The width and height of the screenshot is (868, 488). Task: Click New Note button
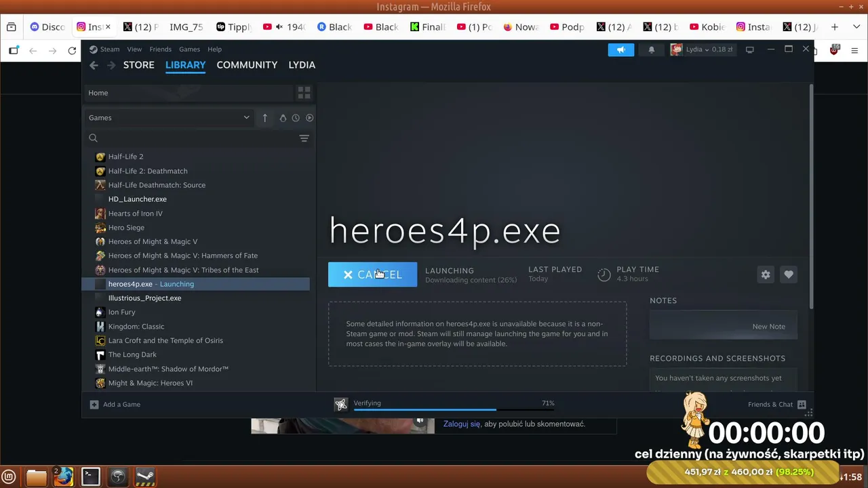(x=723, y=326)
